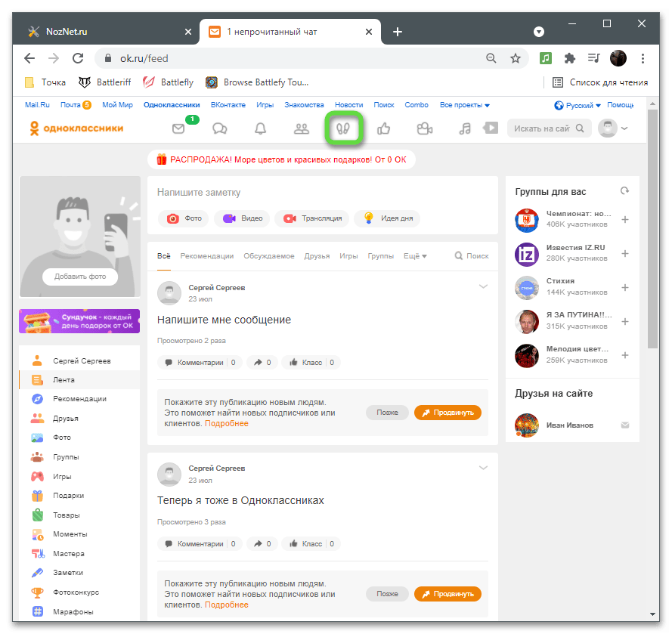Expand the Ещё feed filter dropdown
This screenshot has height=634, width=672.
coord(415,255)
